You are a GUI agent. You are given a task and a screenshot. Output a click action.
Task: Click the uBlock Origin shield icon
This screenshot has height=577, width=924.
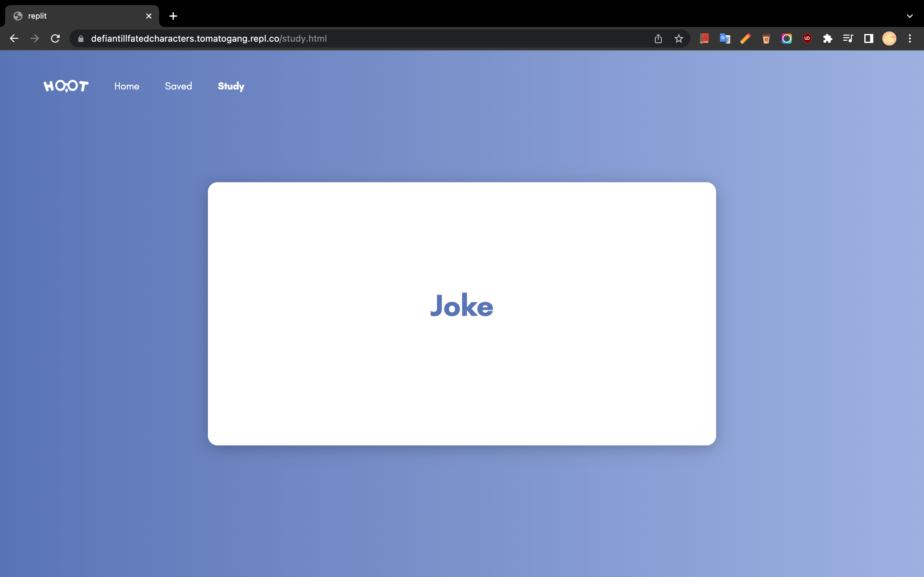[x=807, y=38]
